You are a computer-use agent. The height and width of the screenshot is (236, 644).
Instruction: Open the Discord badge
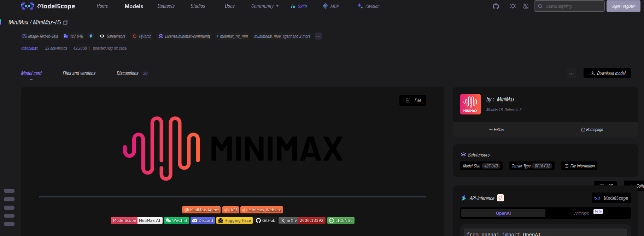(203, 220)
